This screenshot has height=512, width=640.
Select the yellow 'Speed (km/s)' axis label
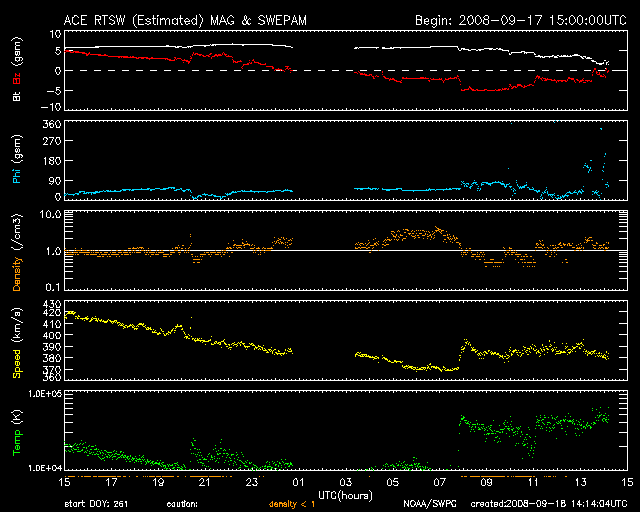click(x=17, y=342)
